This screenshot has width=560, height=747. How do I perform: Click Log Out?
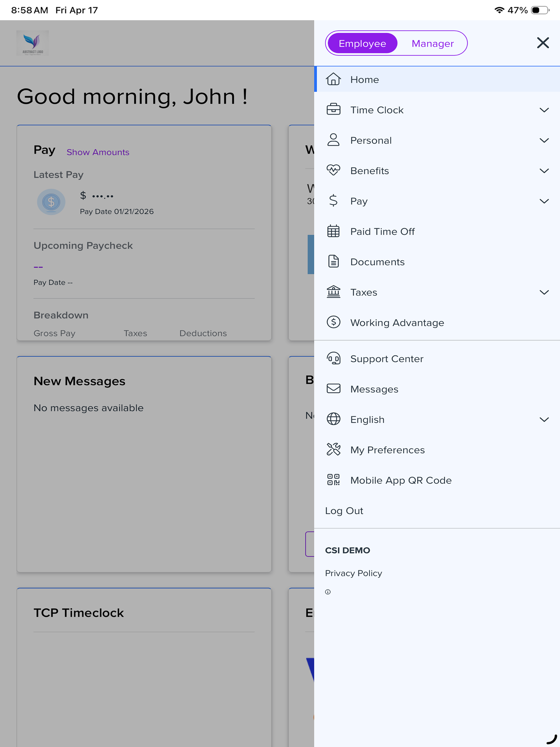pos(344,510)
